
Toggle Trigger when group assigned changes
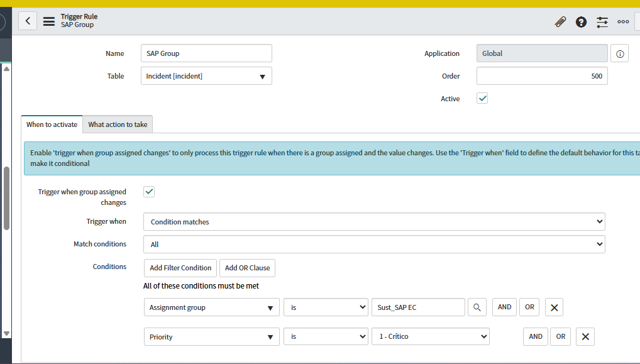coord(149,192)
